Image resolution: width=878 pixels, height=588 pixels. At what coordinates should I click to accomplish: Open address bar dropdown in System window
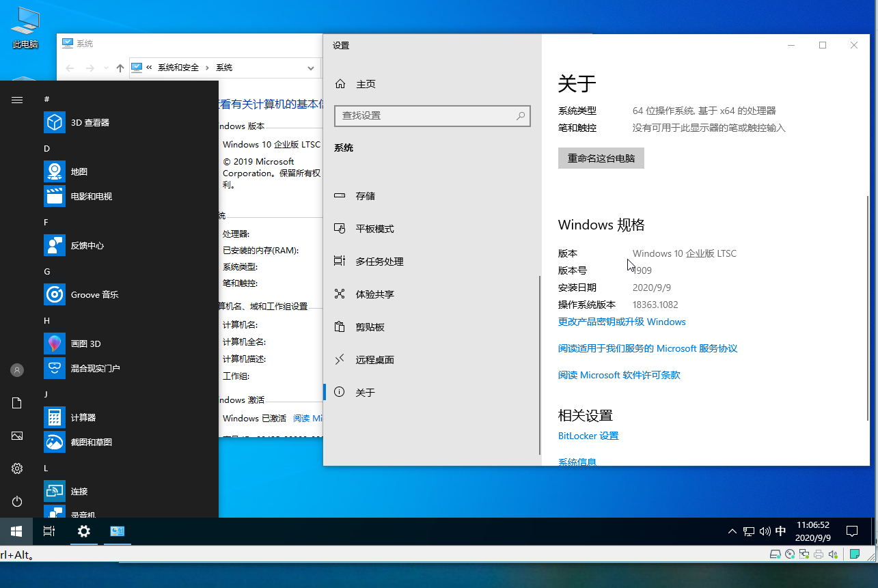311,68
